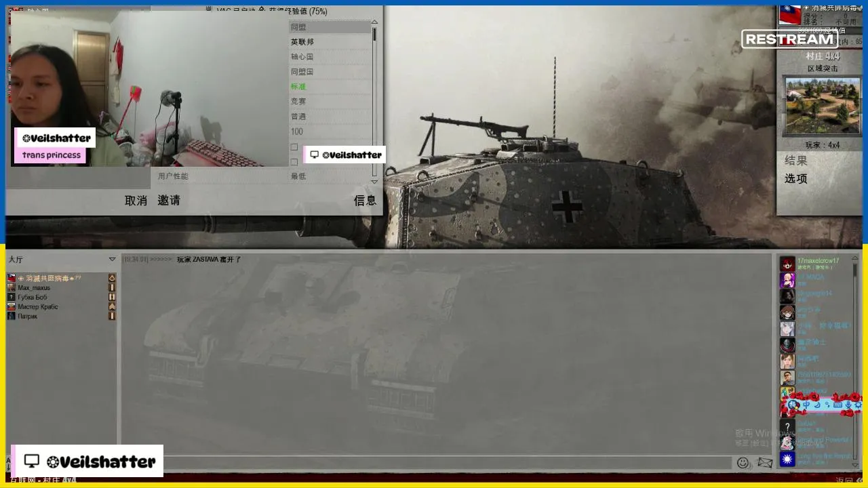
Task: Toggle first checkbox below the 100 value
Action: (x=294, y=147)
